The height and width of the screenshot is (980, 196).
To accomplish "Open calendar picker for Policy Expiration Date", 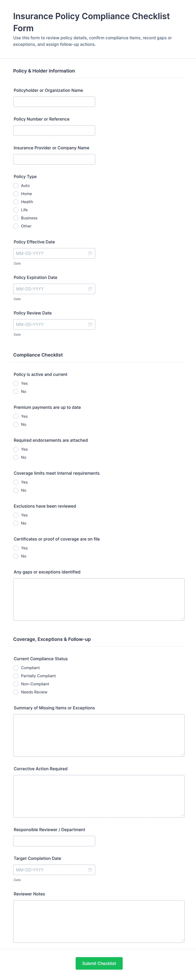I will point(90,289).
